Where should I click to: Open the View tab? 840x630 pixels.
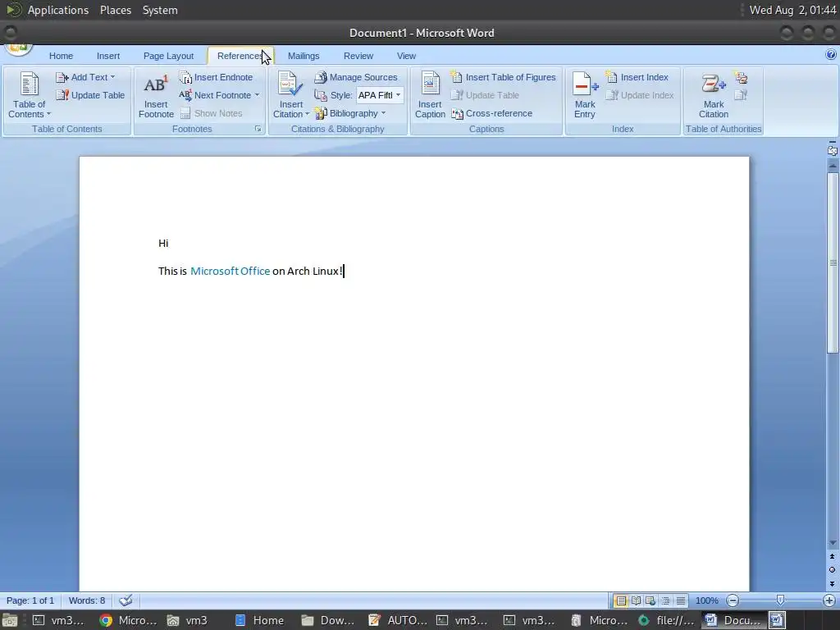click(x=406, y=56)
